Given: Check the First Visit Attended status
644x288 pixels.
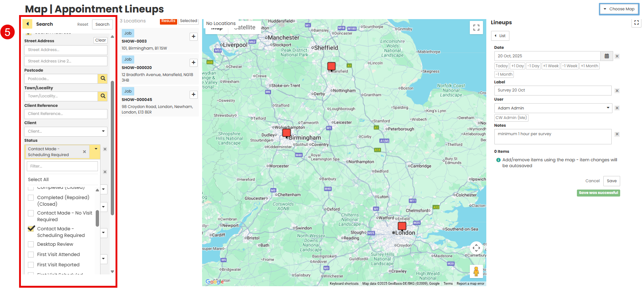Looking at the screenshot, I should tap(31, 255).
